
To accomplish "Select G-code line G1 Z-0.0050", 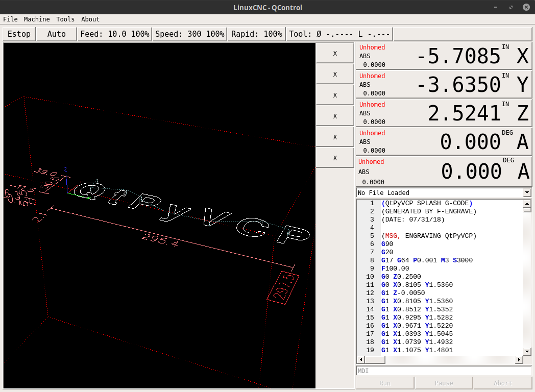I will coord(403,293).
